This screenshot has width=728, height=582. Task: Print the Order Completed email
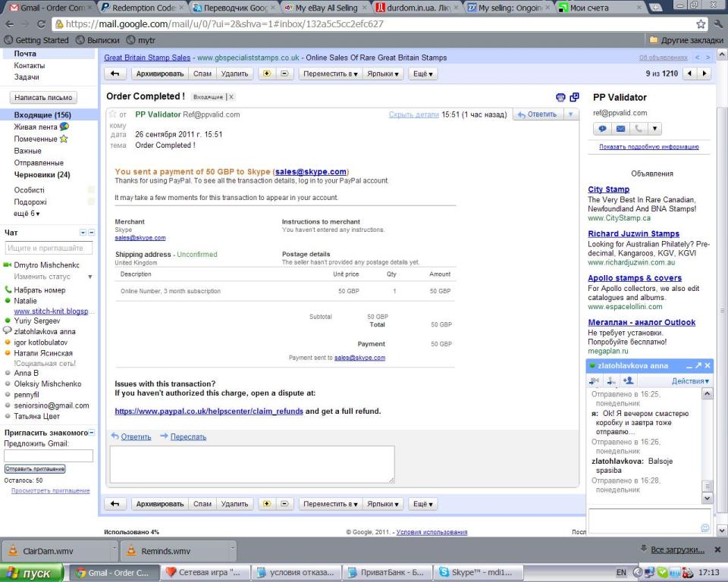(x=560, y=97)
